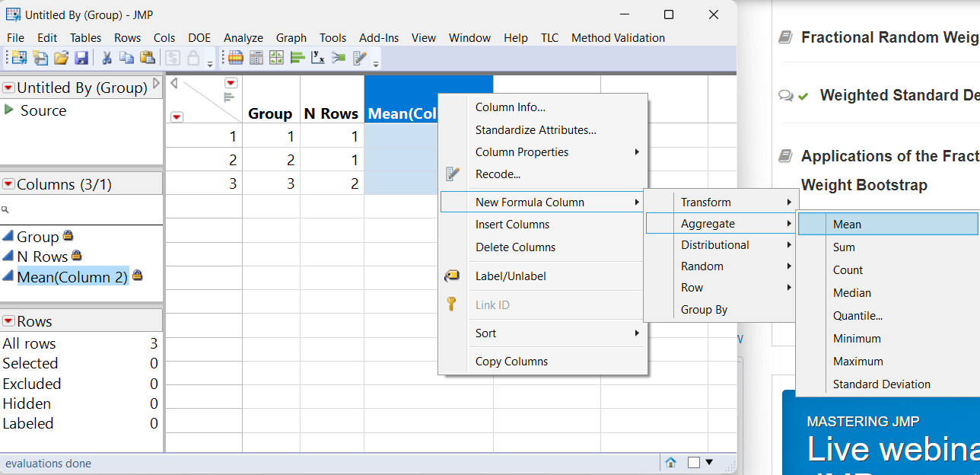Open the Analyze menu

point(243,37)
